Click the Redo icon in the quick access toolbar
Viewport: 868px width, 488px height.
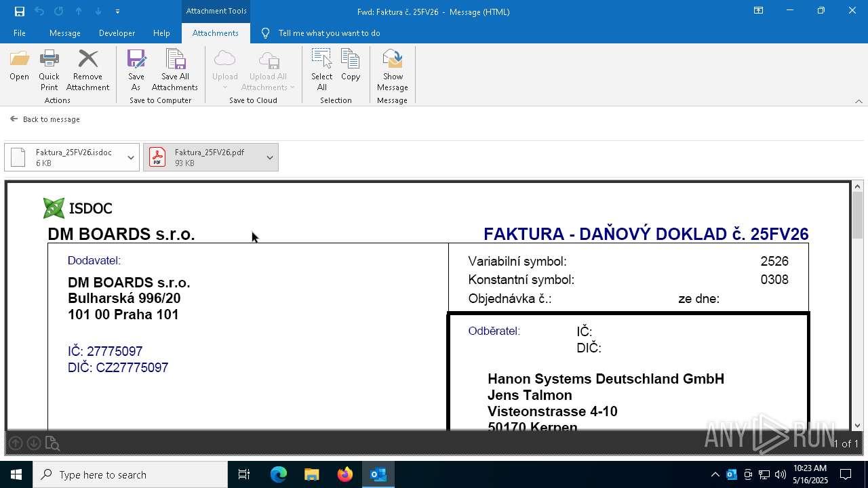click(59, 12)
